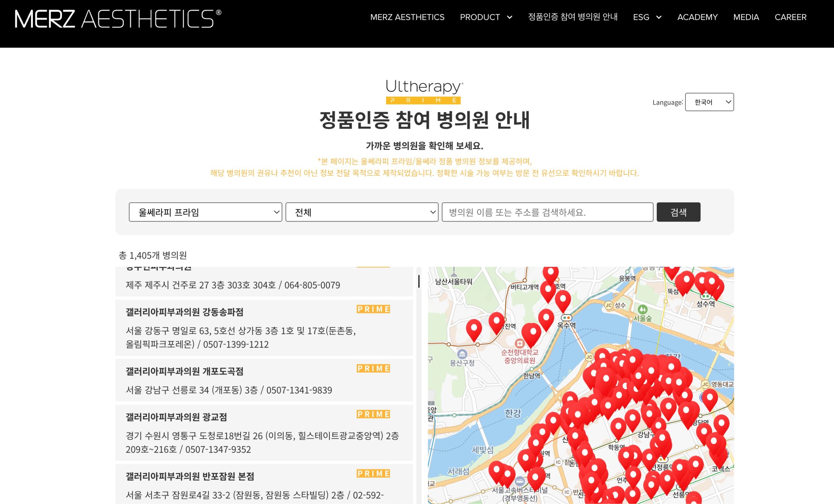Click the 서울 강남구 선릉로 34 address
The width and height of the screenshot is (834, 504).
click(x=229, y=390)
